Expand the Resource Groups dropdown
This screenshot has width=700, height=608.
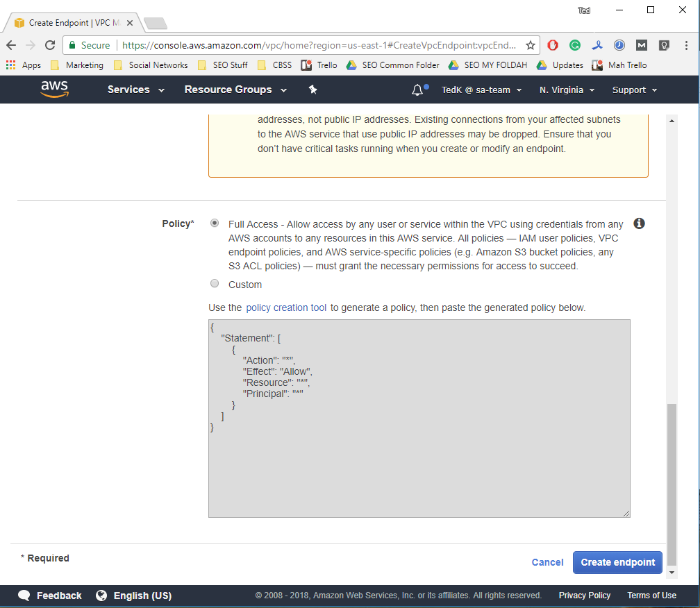(x=235, y=90)
